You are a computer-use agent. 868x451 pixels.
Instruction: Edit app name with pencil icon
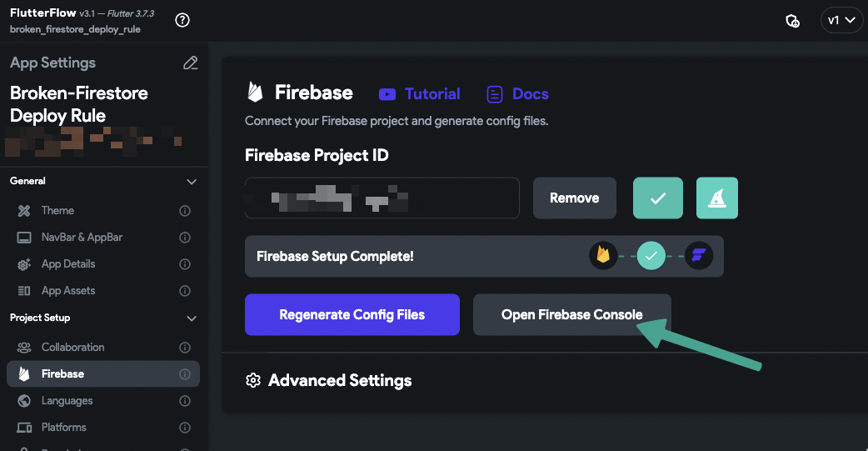191,63
